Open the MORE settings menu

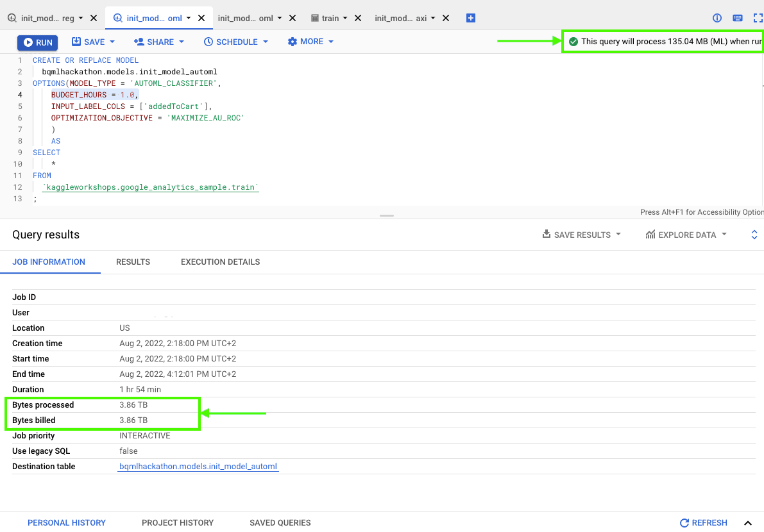(310, 42)
